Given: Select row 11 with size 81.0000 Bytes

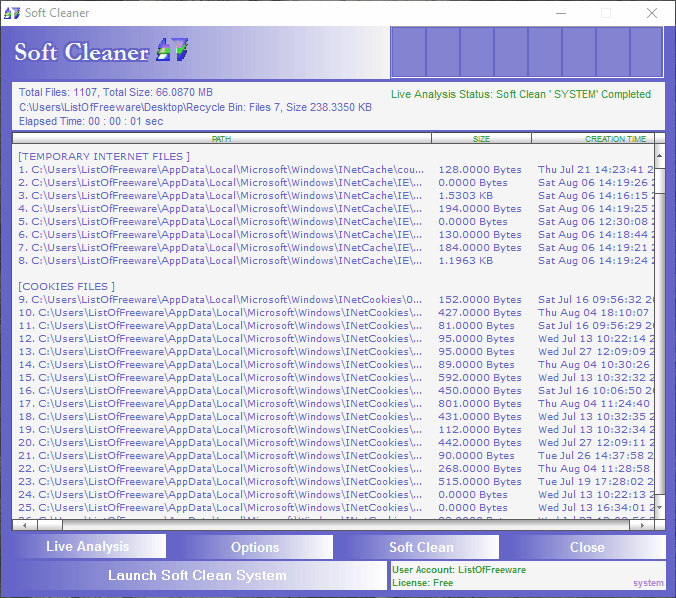Looking at the screenshot, I should click(335, 326).
